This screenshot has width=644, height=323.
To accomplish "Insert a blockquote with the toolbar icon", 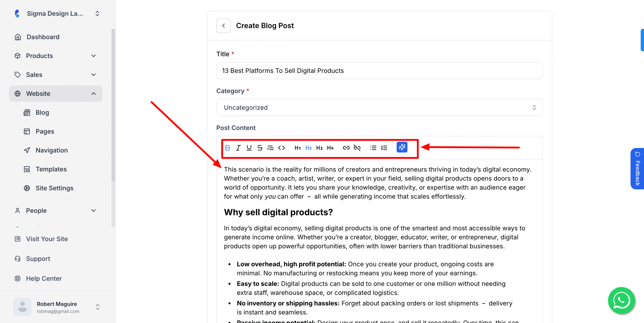I will coord(271,148).
